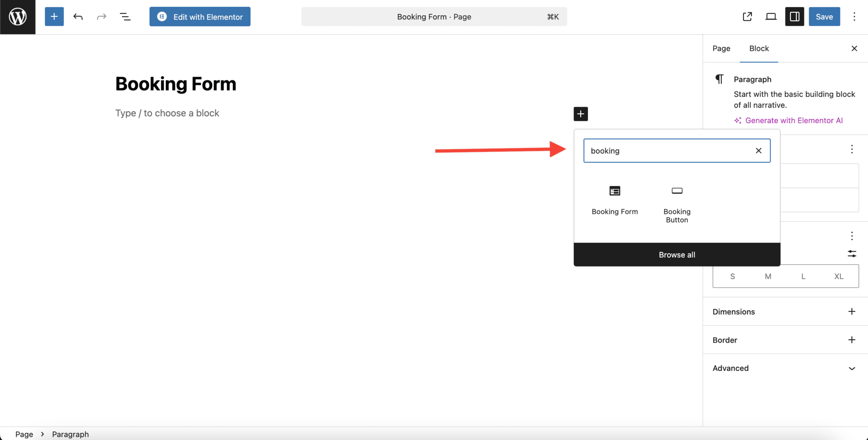Clear the booking search query

tap(758, 150)
